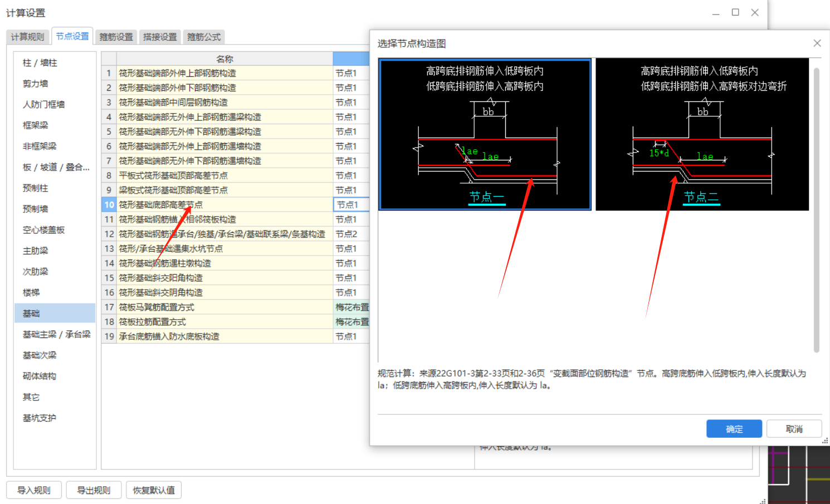
Task: Select the 节点二 construction diagram thumbnail
Action: (x=702, y=134)
